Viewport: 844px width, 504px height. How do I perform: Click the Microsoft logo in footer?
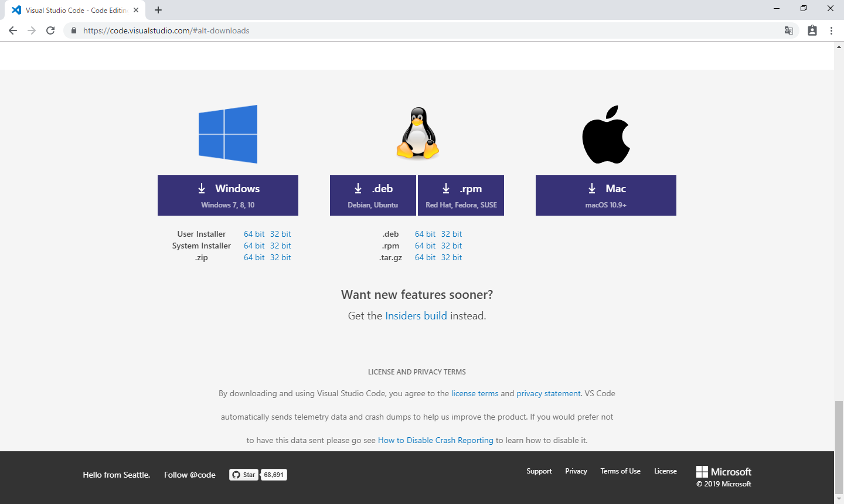(724, 472)
